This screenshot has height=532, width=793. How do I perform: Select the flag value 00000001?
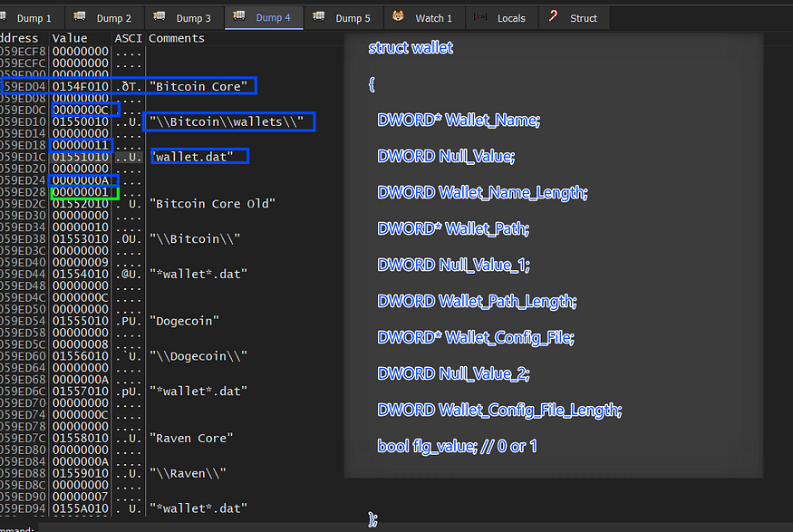81,192
